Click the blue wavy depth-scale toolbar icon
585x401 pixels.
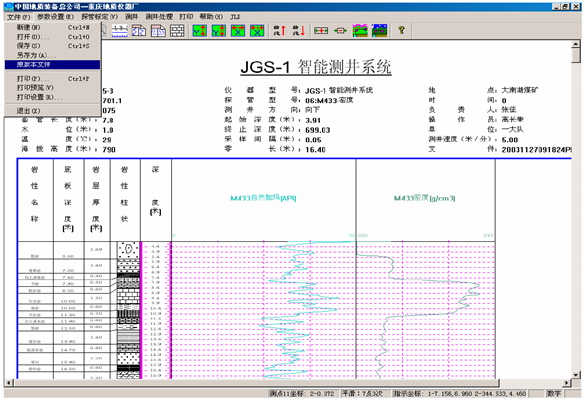[x=119, y=31]
